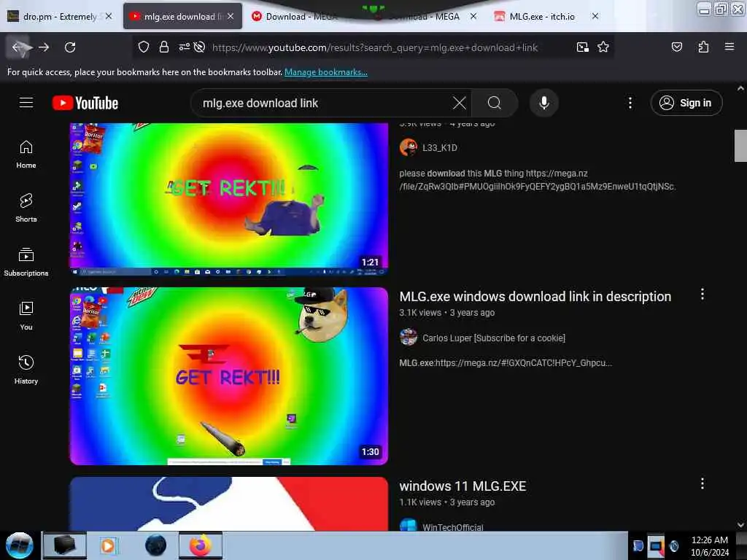Viewport: 747px width, 560px height.
Task: Click the autoplay-blocked icon in the address bar
Action: [200, 47]
